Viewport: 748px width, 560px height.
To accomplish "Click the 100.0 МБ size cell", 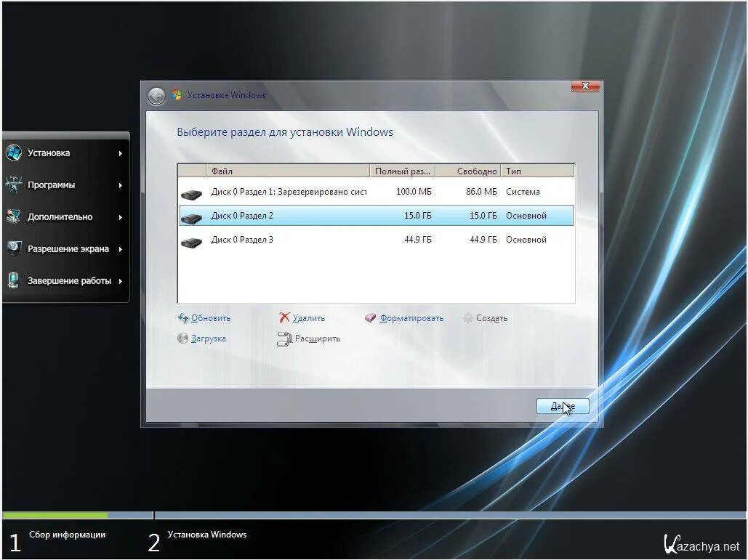I will tap(414, 192).
